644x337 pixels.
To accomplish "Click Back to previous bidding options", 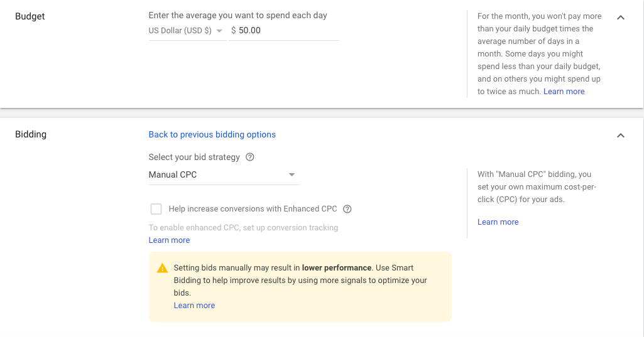I will [212, 134].
